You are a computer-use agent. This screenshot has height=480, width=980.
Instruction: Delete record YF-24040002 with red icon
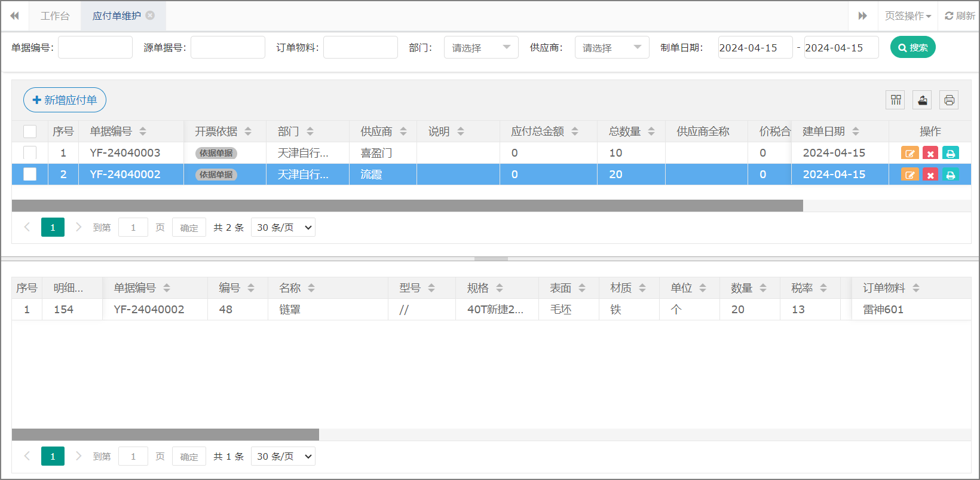pos(930,175)
